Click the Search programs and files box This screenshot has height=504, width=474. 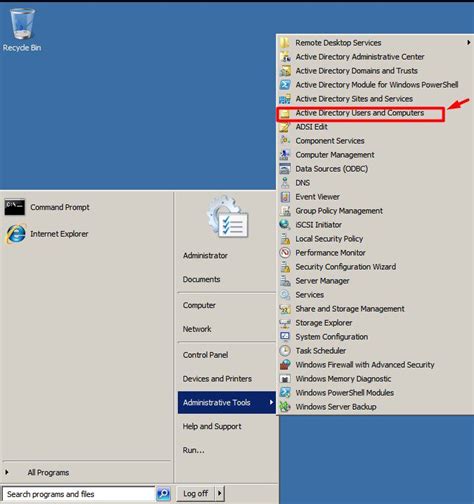pyautogui.click(x=79, y=494)
